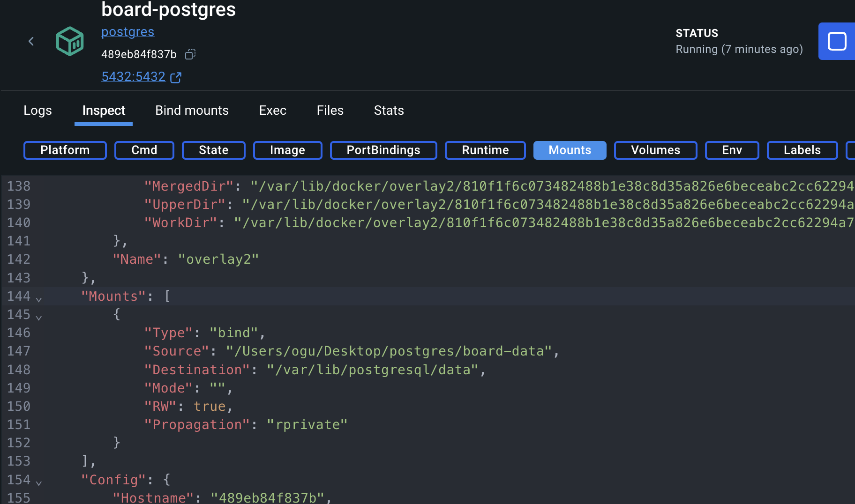Switch to the Exec tab
855x504 pixels.
(273, 111)
